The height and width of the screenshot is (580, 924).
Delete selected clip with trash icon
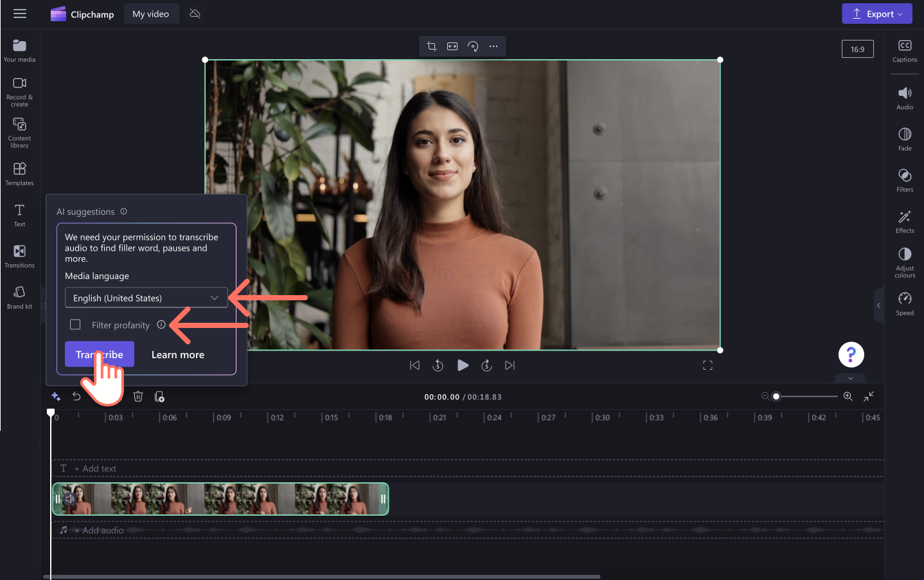138,396
